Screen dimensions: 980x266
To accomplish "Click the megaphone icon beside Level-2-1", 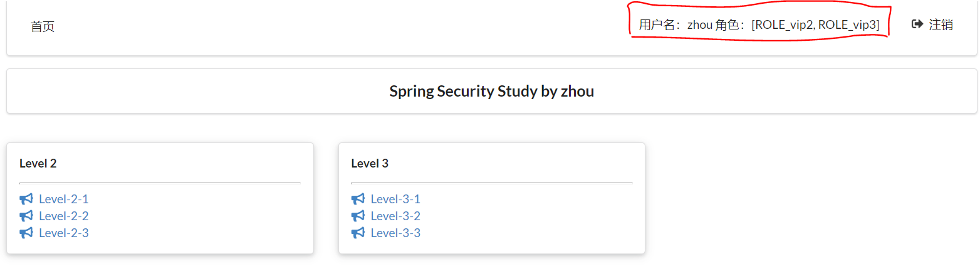I will point(26,199).
